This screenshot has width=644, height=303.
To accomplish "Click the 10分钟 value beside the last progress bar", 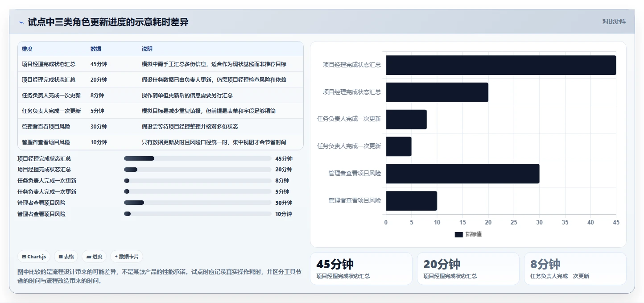I will pos(284,214).
